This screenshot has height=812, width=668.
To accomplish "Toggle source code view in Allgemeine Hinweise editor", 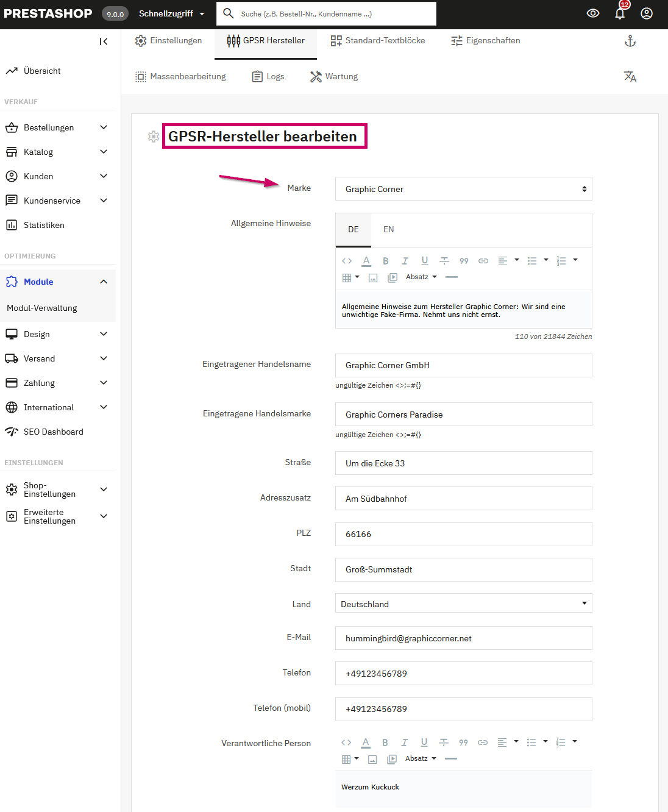I will tap(347, 261).
